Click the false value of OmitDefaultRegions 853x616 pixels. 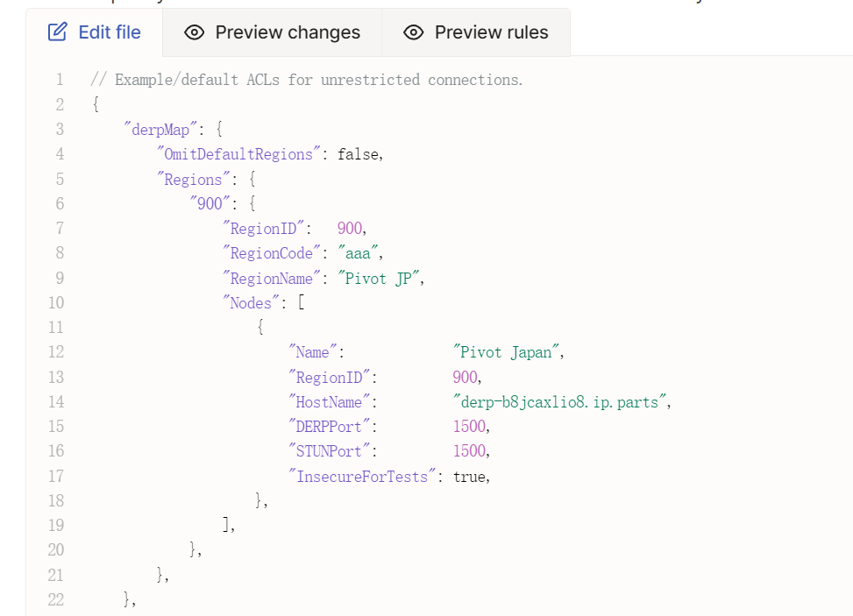(x=358, y=154)
